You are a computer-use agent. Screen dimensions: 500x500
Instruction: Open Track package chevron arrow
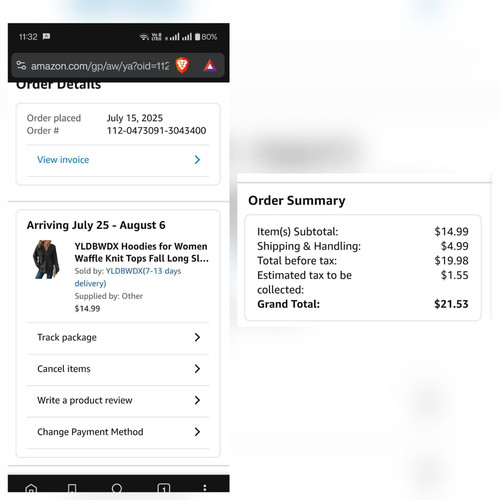tap(197, 337)
